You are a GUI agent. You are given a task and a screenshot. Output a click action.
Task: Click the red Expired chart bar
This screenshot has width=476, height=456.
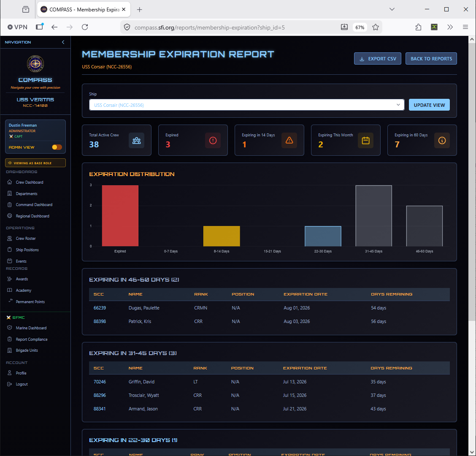[120, 216]
